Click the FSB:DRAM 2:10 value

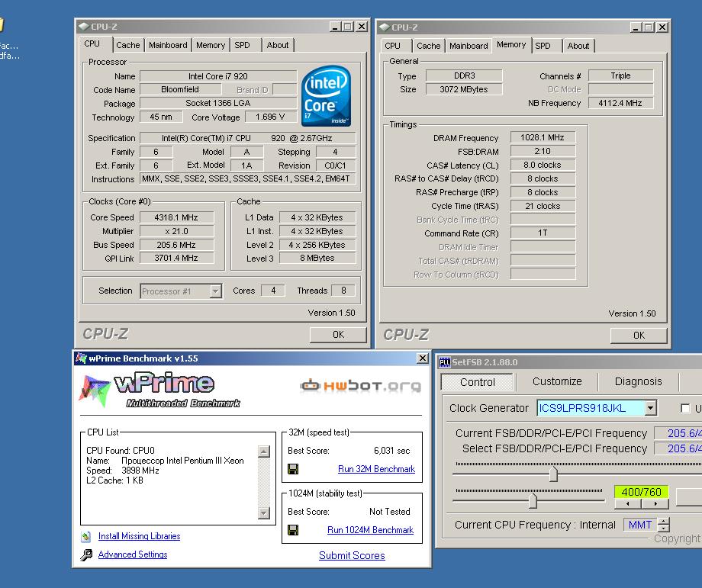click(x=543, y=151)
